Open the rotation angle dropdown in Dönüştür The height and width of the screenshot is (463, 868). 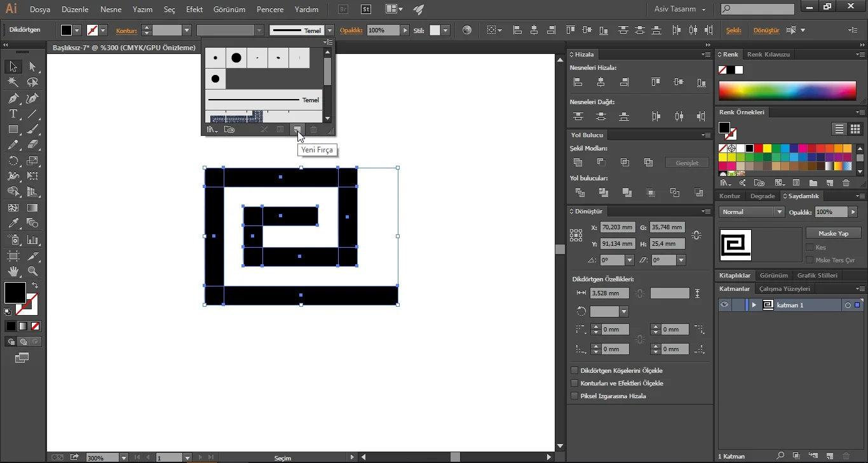(630, 260)
